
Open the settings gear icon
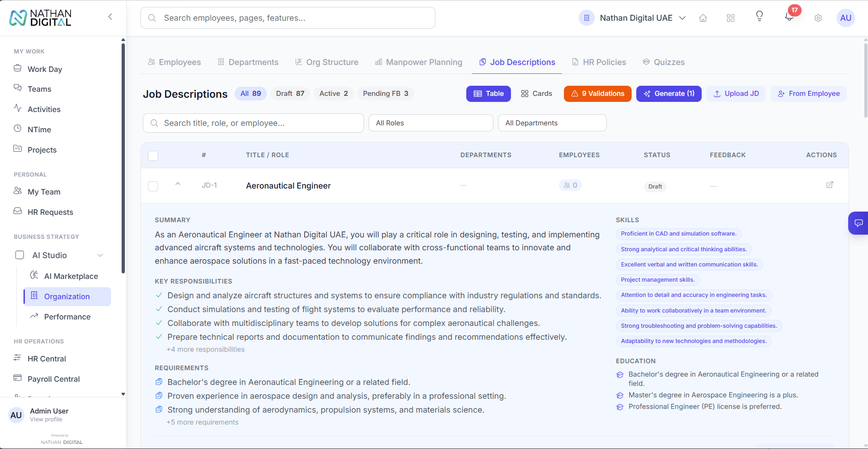[818, 18]
